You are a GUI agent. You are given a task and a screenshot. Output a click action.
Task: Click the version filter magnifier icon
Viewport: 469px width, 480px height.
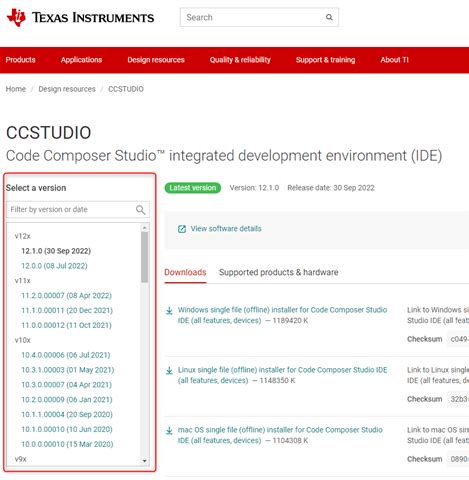pyautogui.click(x=141, y=210)
